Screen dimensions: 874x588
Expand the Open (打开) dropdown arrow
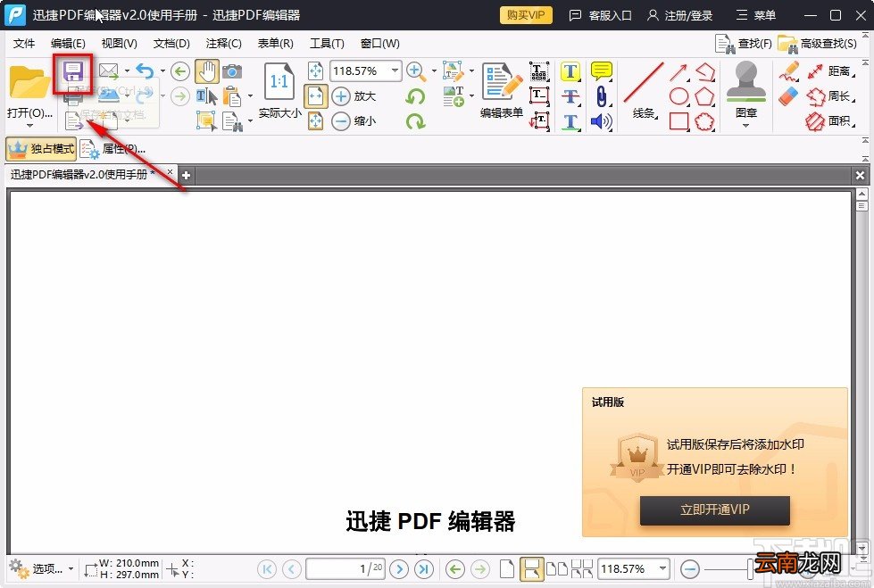29,126
